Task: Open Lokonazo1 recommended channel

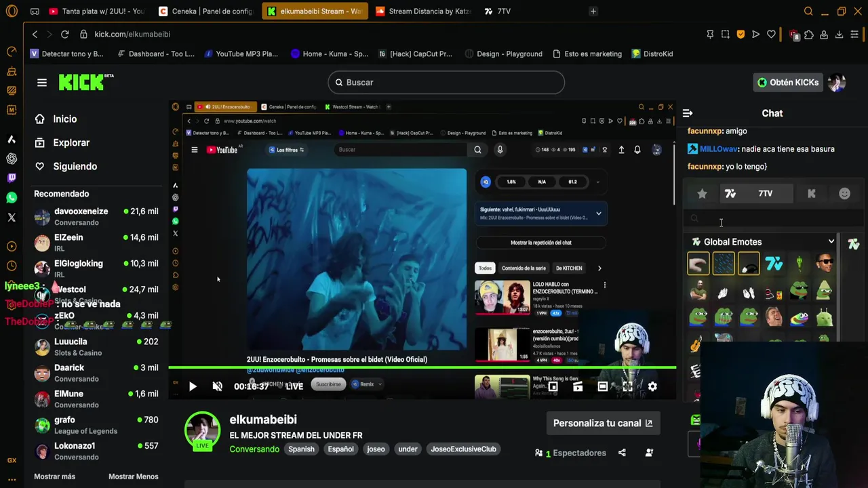Action: tap(96, 451)
